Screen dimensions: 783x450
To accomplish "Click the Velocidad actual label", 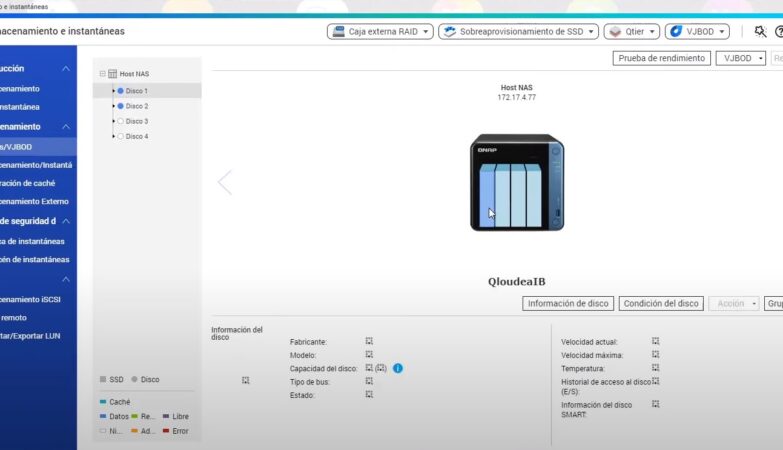I will click(x=589, y=342).
